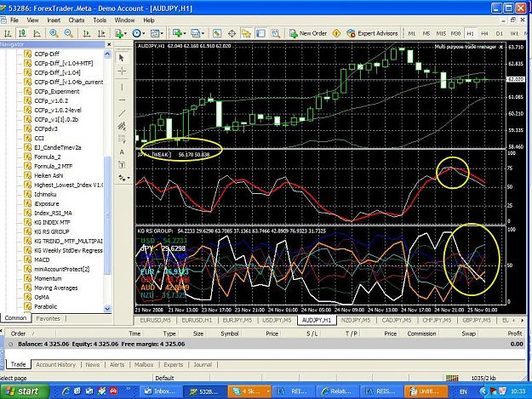Open Market Watch window from toolbar
Screen dimensions: 532x399
(217, 33)
